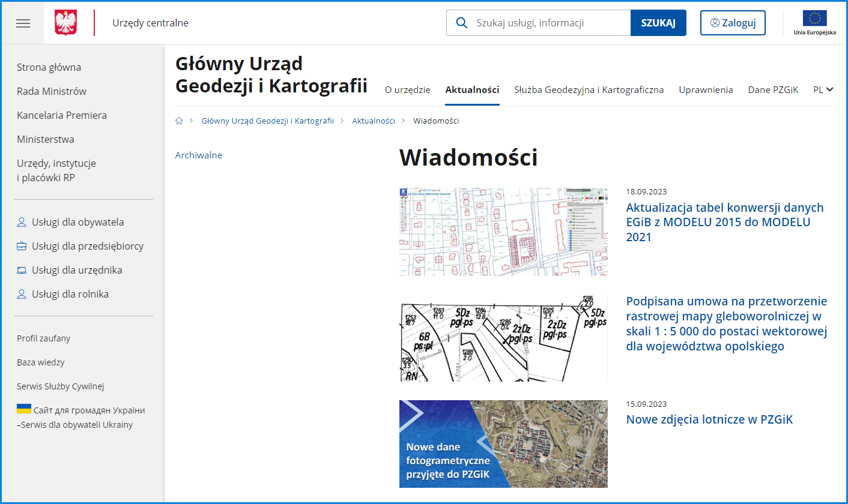Image resolution: width=848 pixels, height=504 pixels.
Task: Click the European Union flag icon
Action: coord(814,19)
